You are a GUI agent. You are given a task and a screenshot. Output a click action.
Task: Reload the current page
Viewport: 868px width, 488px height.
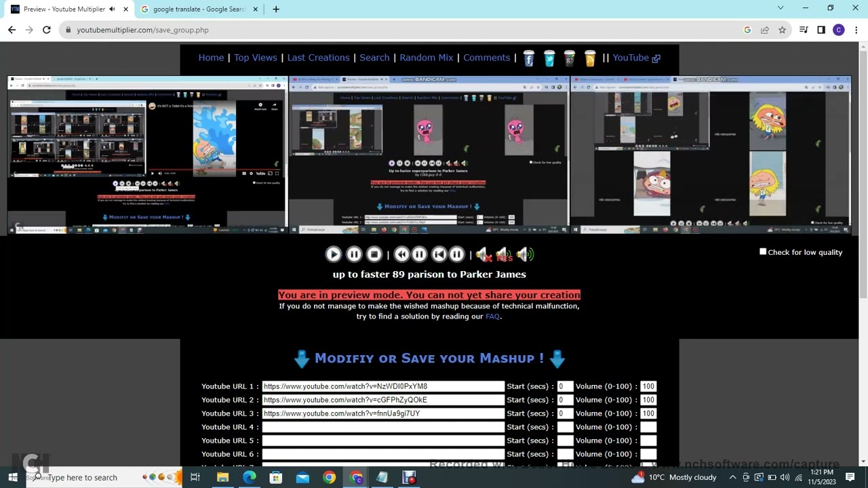click(x=46, y=30)
